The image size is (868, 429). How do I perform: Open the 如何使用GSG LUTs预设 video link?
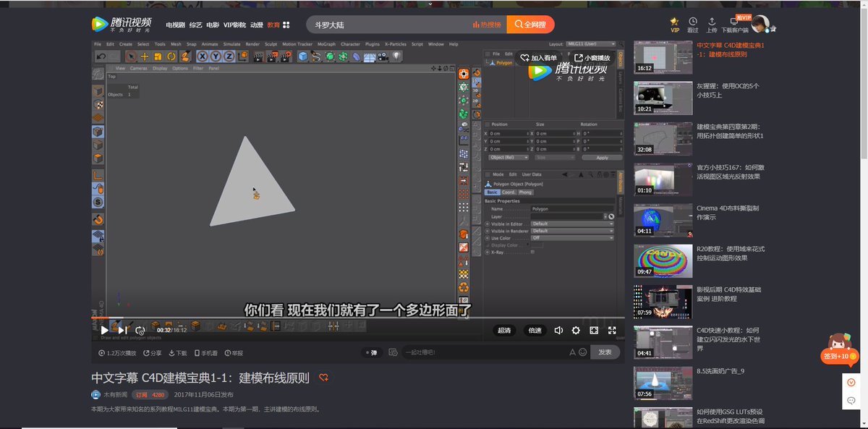(x=731, y=416)
